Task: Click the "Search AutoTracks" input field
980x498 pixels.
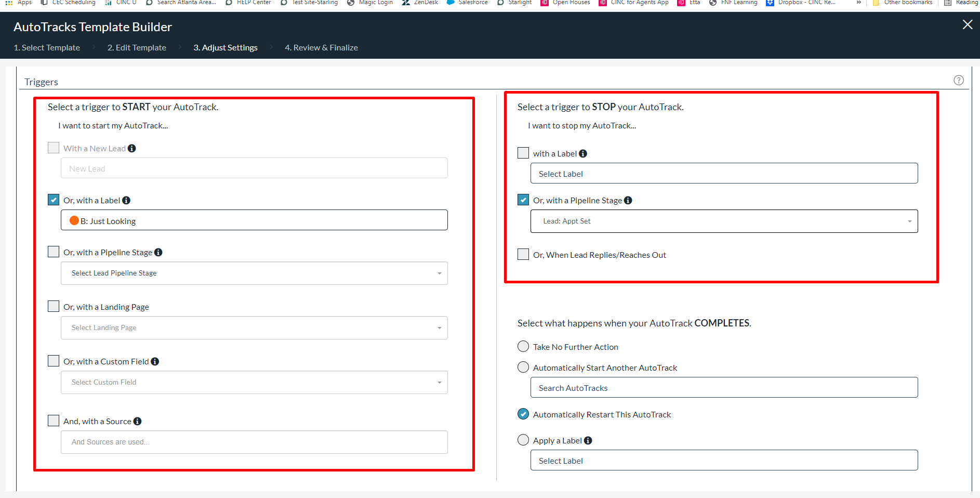Action: point(723,387)
